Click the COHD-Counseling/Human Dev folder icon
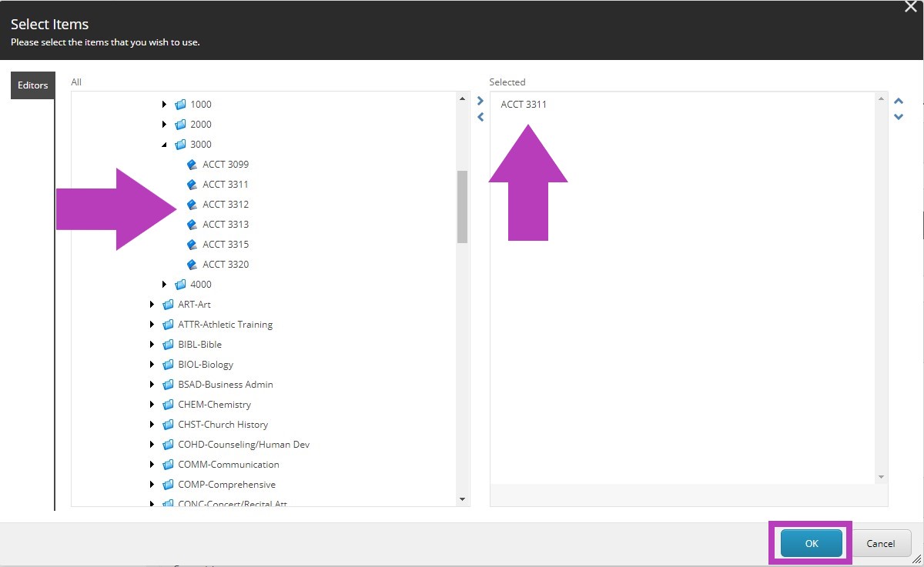Screen dimensions: 924x567 [169, 444]
